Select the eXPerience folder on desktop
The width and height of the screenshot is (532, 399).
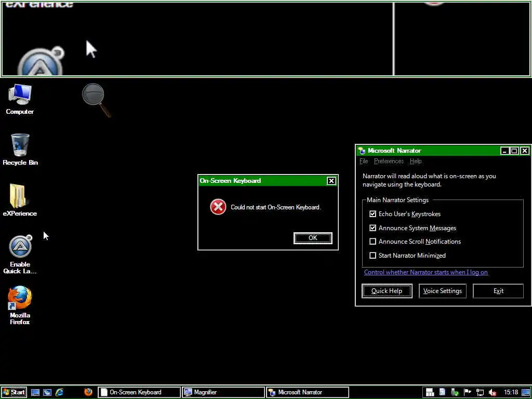[x=20, y=200]
